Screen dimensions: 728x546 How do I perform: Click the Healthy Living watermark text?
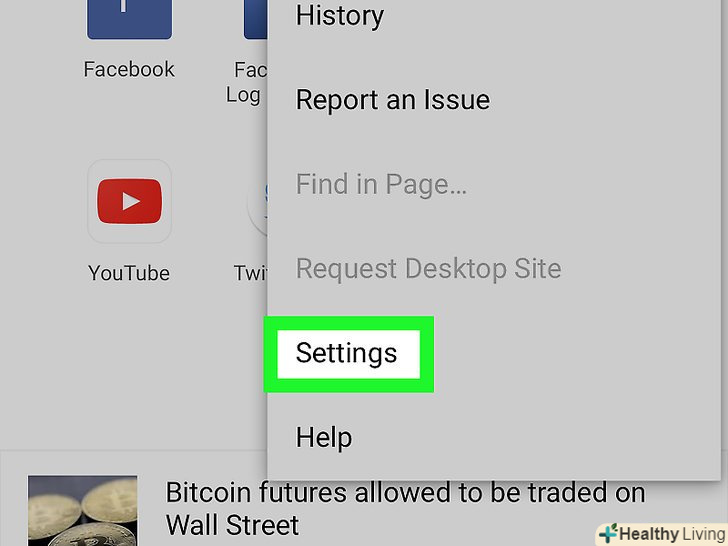(x=672, y=534)
